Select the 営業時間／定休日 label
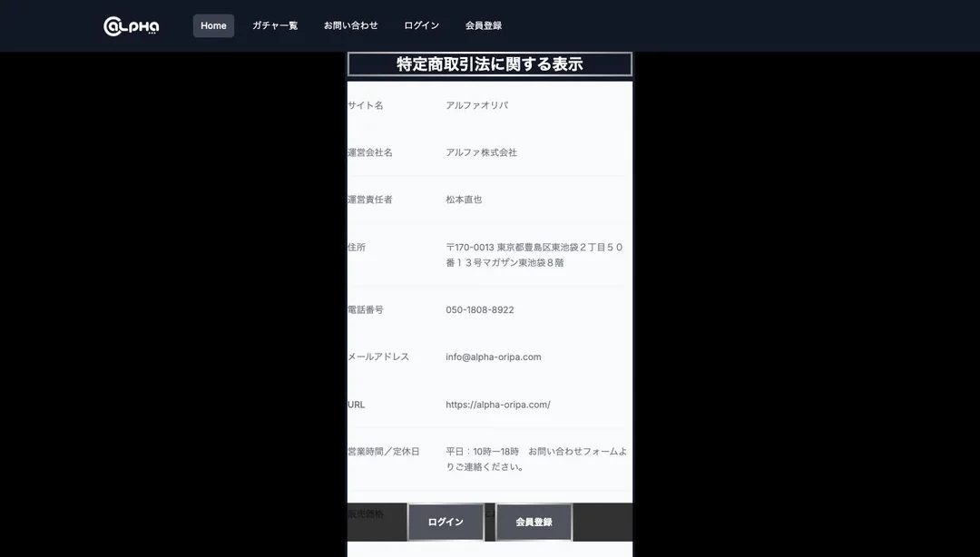980x557 pixels. (x=383, y=452)
